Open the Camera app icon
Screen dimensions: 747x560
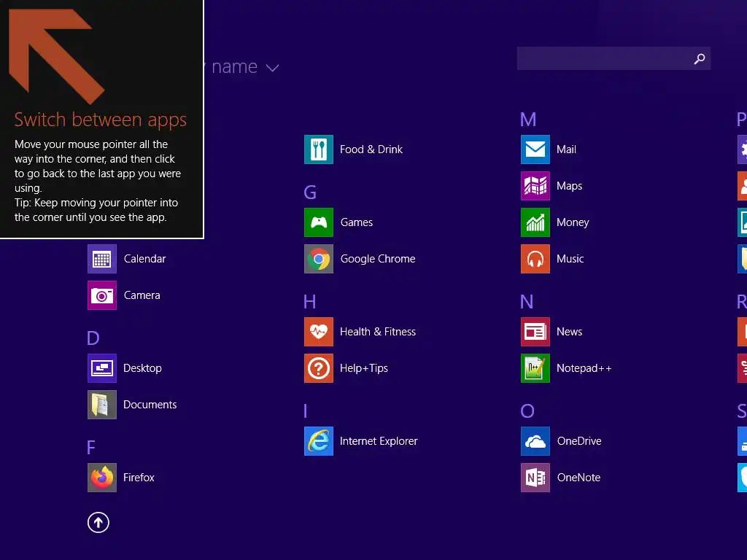click(102, 295)
